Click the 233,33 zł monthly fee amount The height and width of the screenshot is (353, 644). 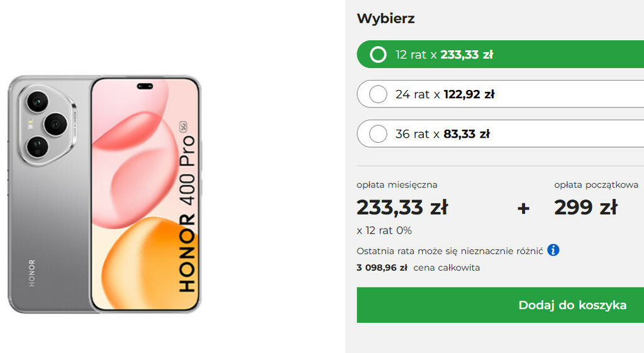pyautogui.click(x=402, y=207)
